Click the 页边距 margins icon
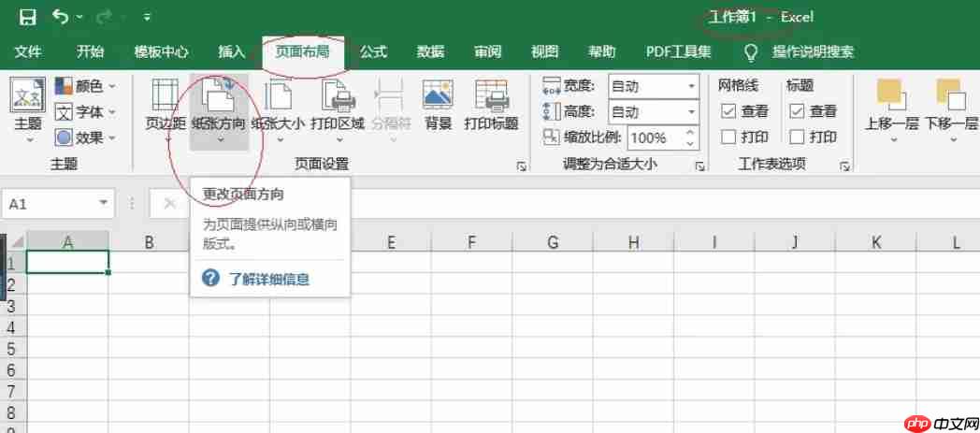Screen dimensions: 980x433 pos(166,95)
